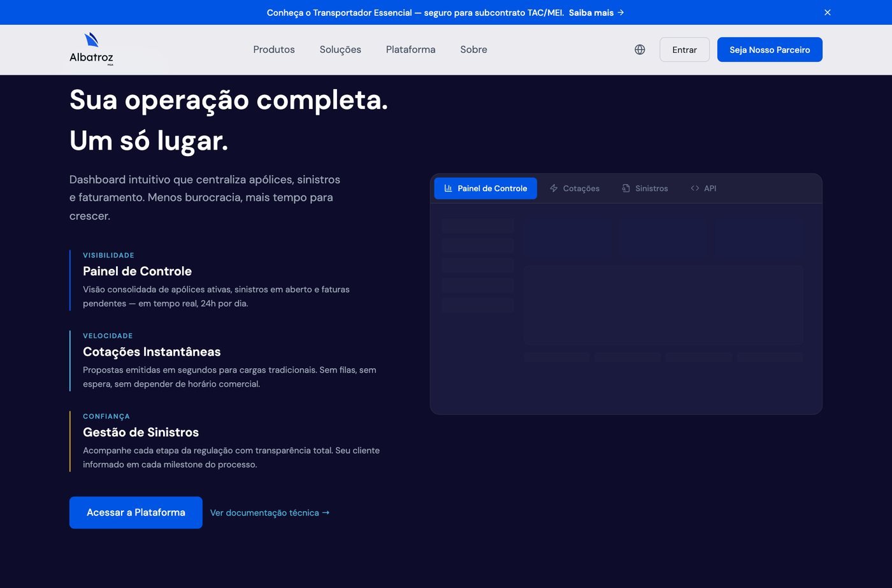
Task: Click the Entrar button
Action: pyautogui.click(x=684, y=50)
